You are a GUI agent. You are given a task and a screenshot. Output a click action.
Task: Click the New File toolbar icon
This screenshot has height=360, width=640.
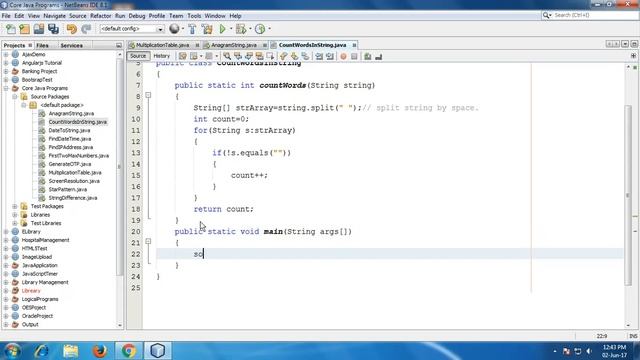11,29
